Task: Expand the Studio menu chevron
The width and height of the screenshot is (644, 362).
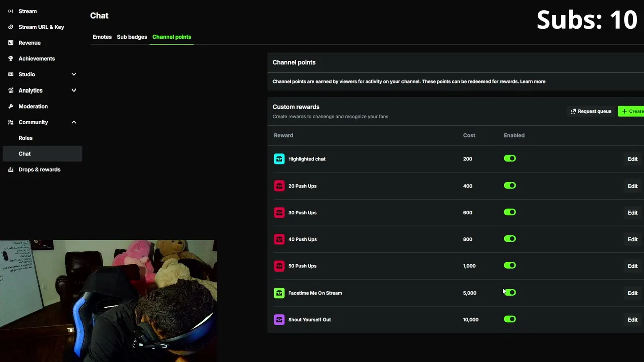Action: 74,74
